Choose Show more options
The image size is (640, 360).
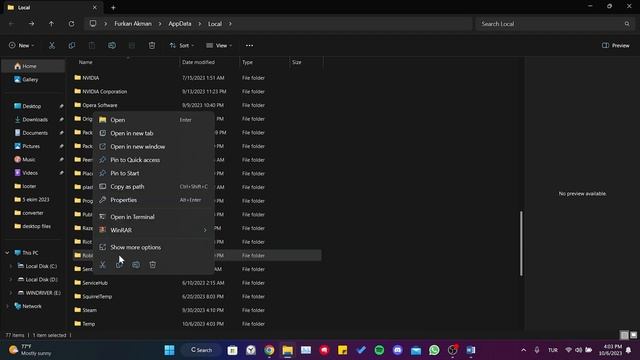tap(153, 247)
